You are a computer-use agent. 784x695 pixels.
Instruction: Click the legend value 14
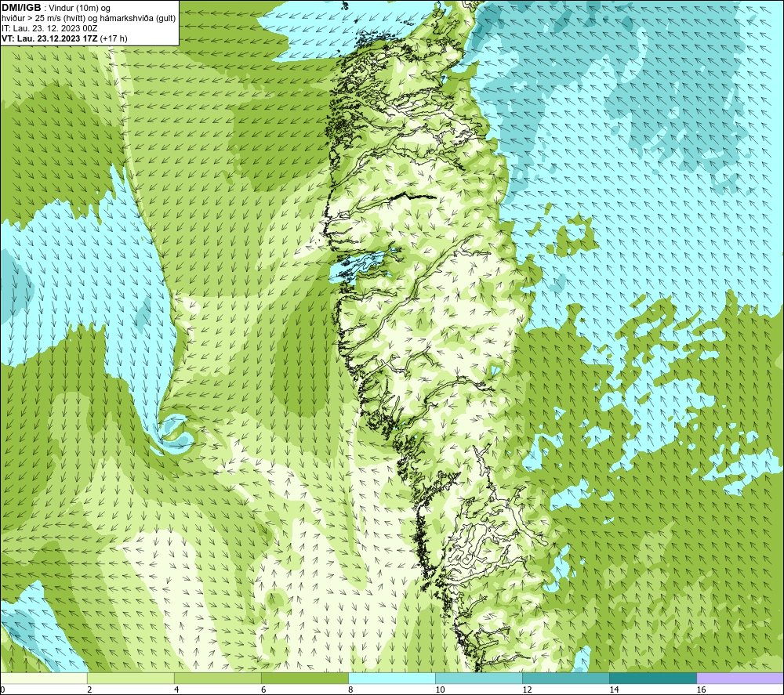[614, 690]
